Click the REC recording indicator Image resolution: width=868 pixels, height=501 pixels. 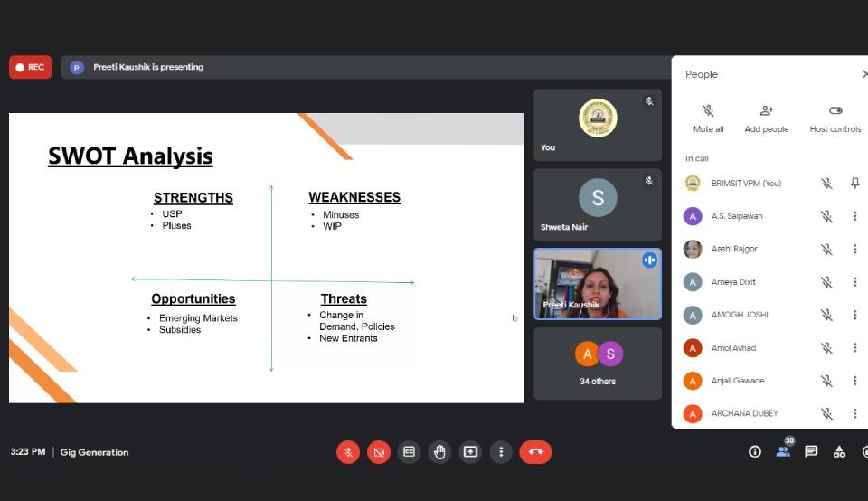click(x=31, y=67)
